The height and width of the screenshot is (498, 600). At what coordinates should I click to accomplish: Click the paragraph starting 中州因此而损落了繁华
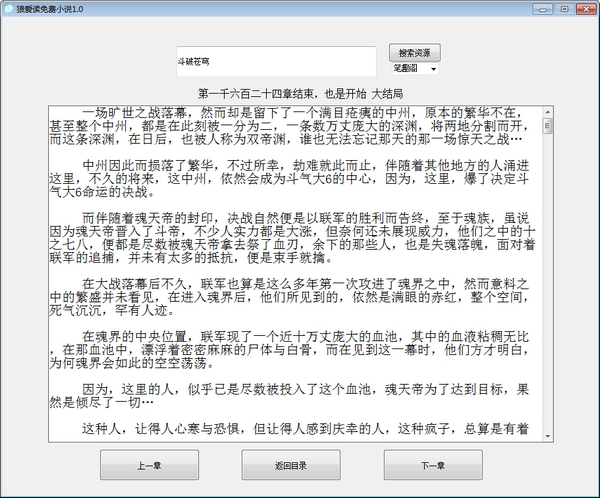(x=289, y=179)
